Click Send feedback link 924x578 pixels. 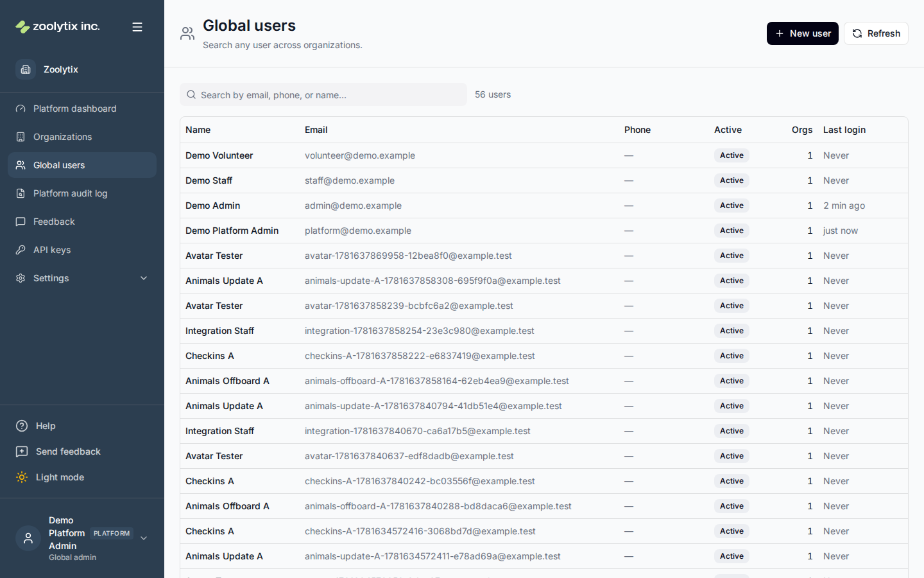[82, 451]
